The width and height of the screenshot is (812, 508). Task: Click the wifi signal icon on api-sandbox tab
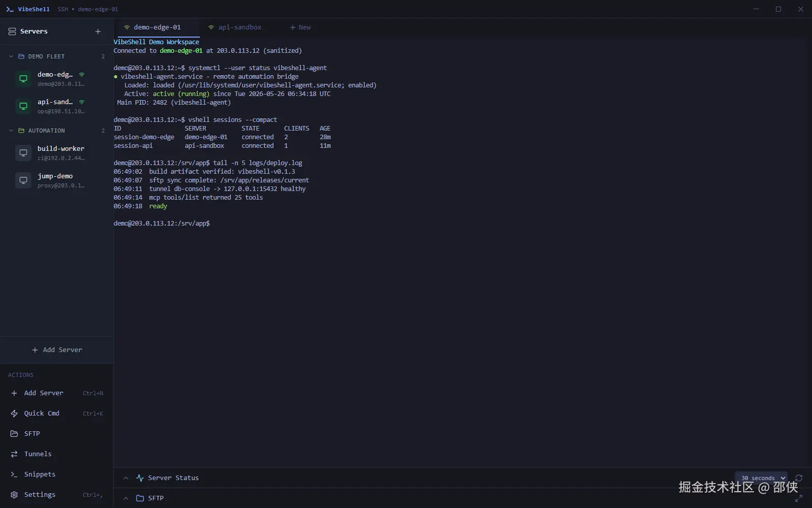pyautogui.click(x=211, y=27)
